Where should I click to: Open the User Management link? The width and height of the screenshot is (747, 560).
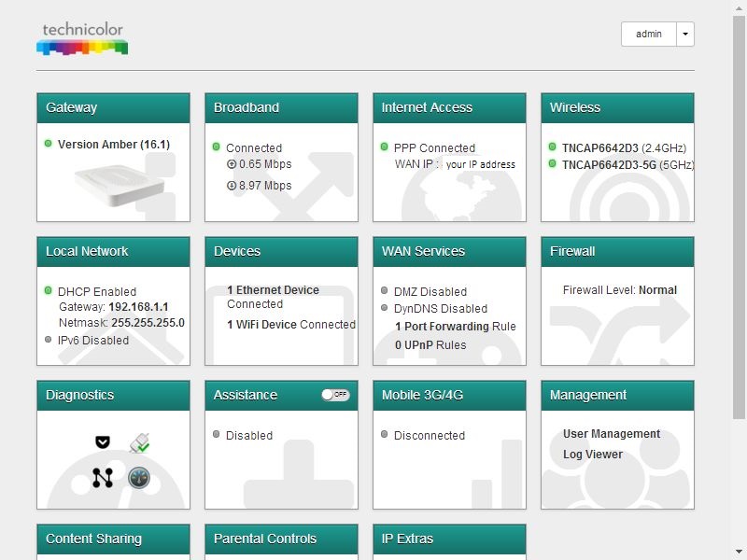tap(612, 434)
